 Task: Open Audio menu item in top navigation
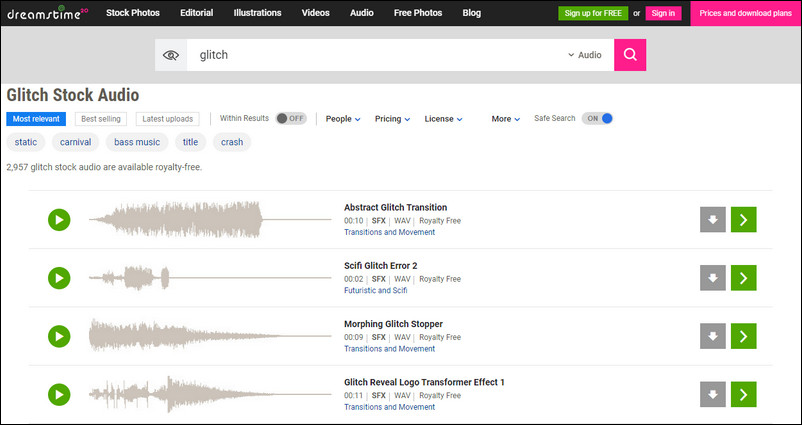(362, 13)
